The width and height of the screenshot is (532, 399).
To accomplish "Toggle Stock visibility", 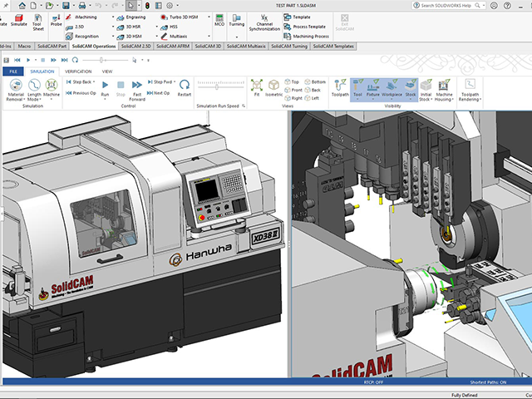I will (x=410, y=90).
